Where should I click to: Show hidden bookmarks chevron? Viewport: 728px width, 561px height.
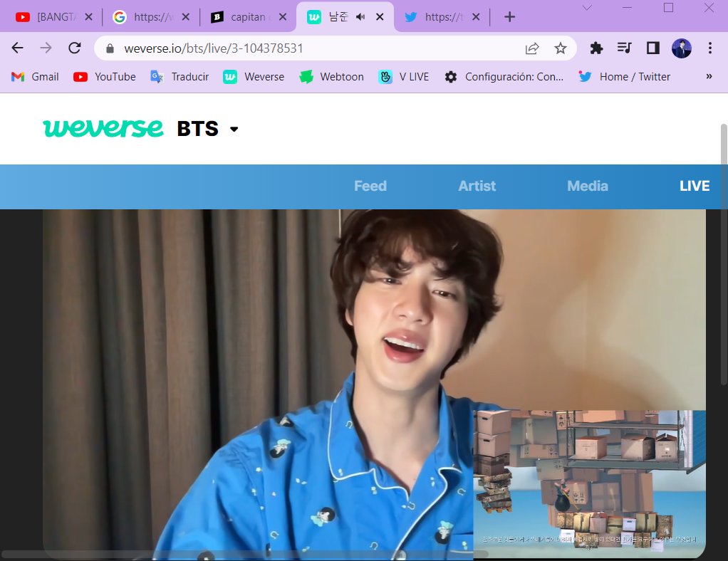(x=709, y=77)
